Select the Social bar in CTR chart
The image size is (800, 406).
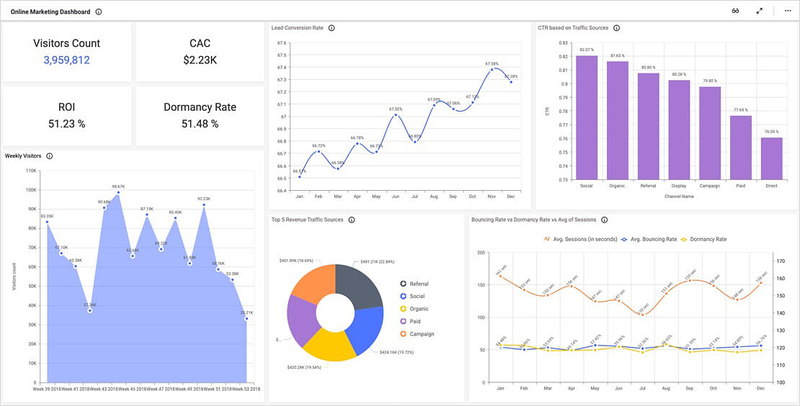[586, 117]
